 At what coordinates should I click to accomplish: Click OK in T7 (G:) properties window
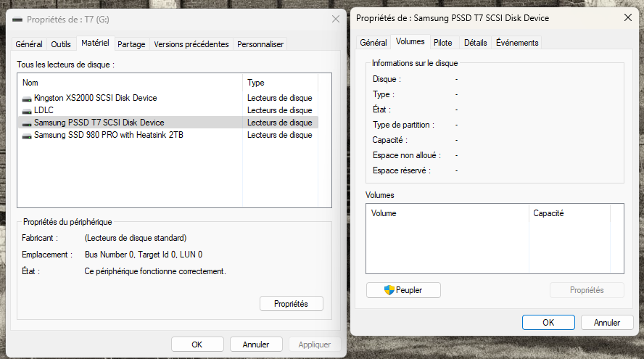(197, 344)
